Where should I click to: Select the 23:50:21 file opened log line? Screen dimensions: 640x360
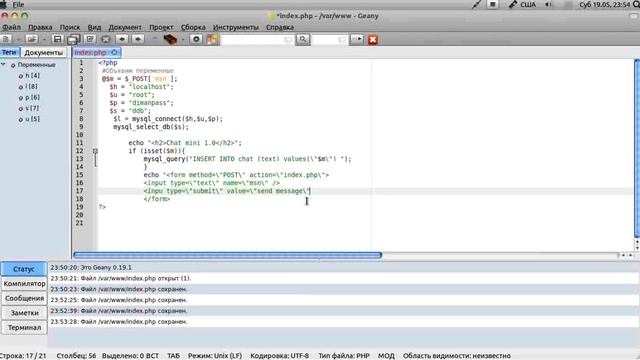point(344,278)
